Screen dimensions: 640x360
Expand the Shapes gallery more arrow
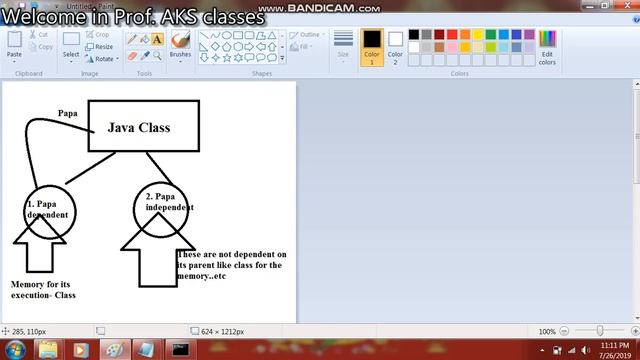point(282,58)
